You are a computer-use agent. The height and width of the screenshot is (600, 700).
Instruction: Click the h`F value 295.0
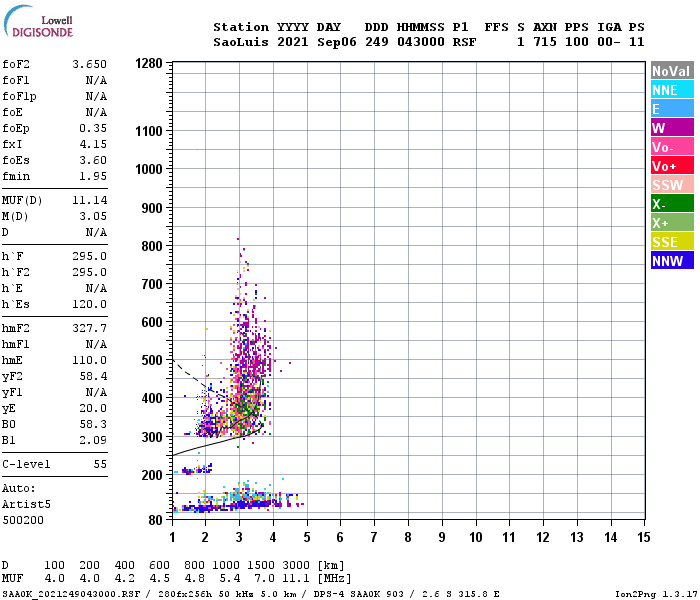[90, 256]
